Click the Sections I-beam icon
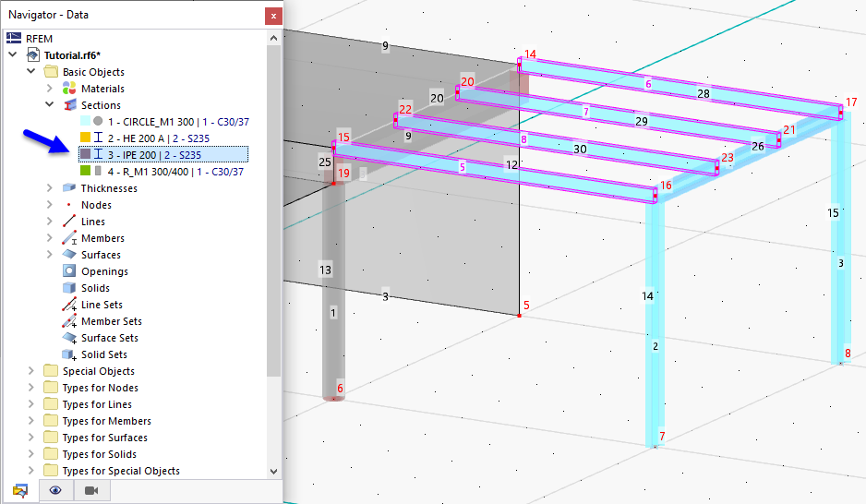Image resolution: width=866 pixels, height=504 pixels. pos(69,105)
